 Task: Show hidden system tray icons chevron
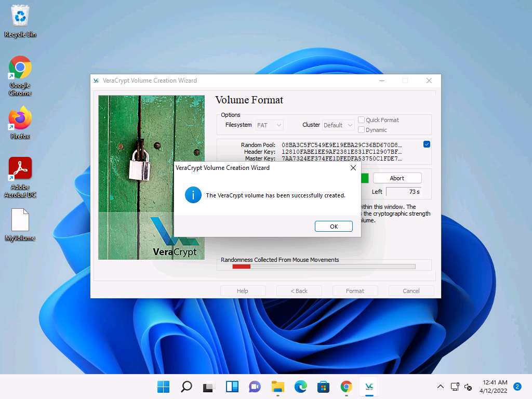[x=441, y=387]
